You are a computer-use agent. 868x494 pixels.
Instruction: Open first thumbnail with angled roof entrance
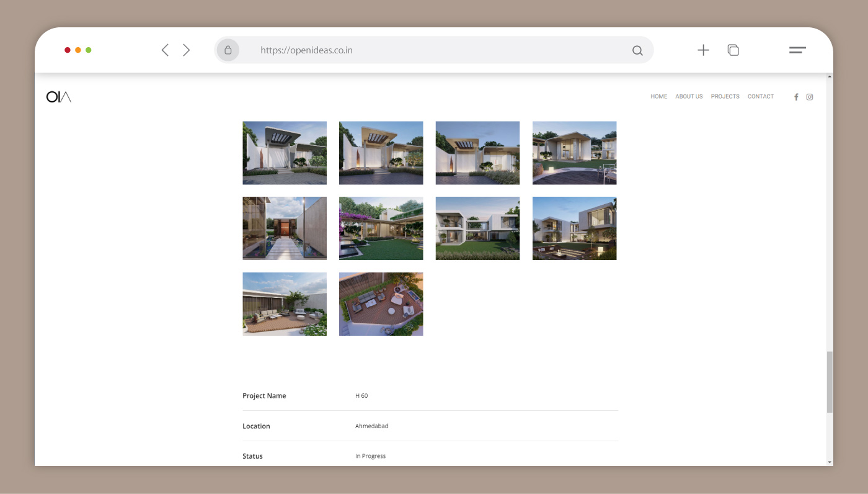(x=285, y=153)
